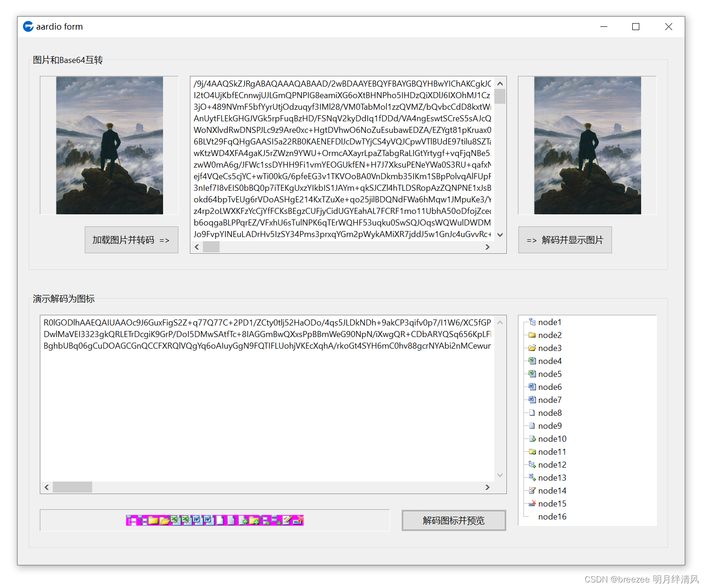Click the red delete icon of node15

[x=532, y=503]
